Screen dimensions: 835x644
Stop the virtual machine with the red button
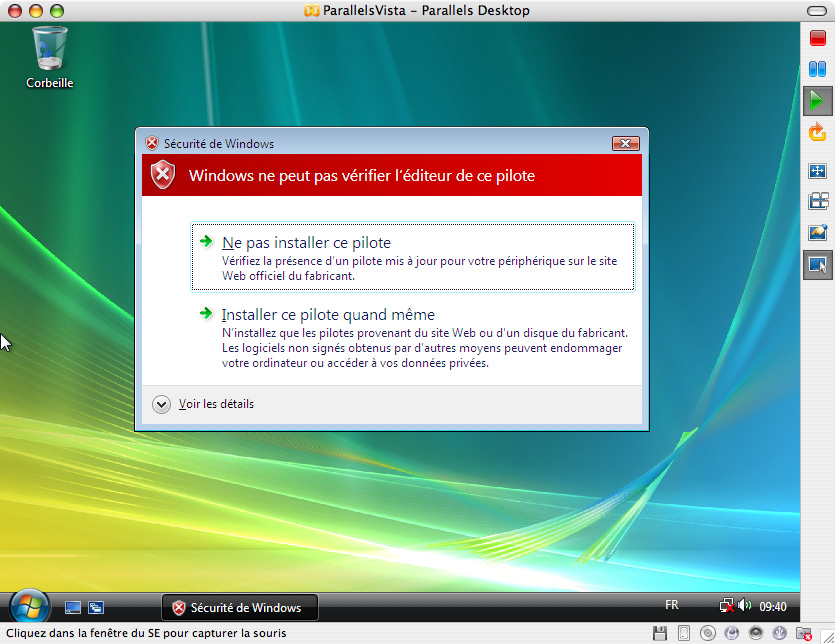tap(817, 38)
